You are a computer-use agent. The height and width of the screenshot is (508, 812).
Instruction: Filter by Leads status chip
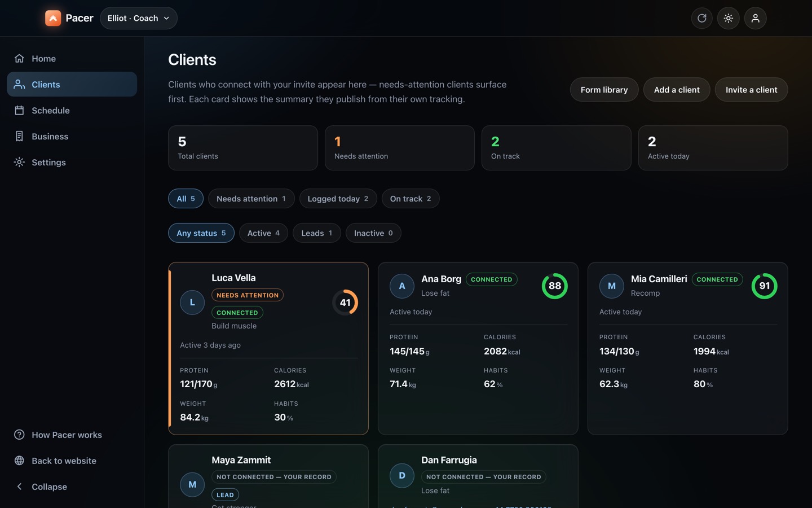point(317,233)
